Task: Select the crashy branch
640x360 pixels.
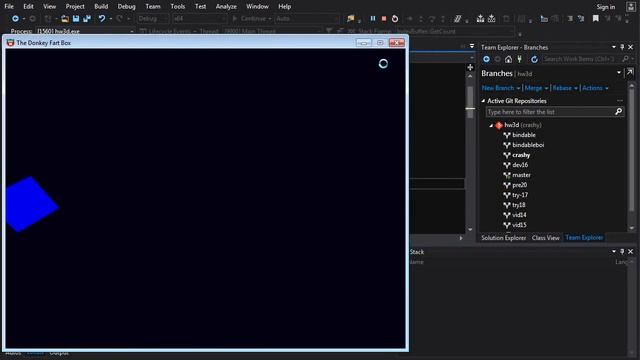Action: tap(521, 155)
